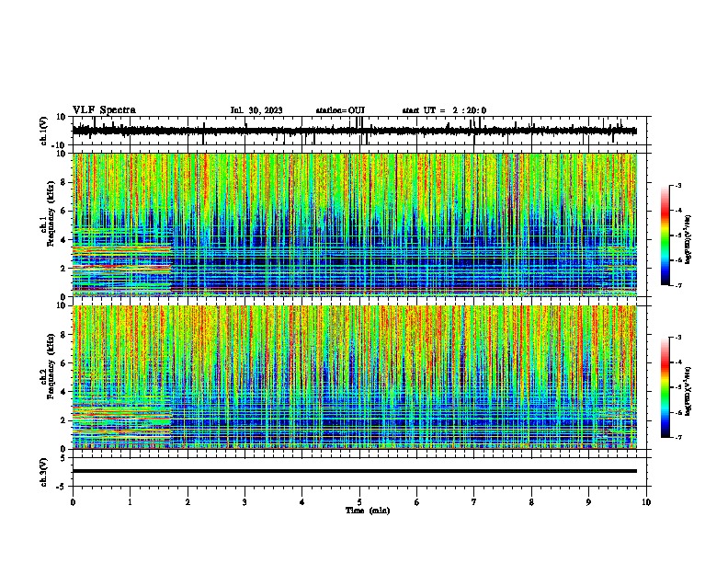This screenshot has height=563, width=728.
Task: Click the ch.1(V) waveform axis label
Action: pyautogui.click(x=44, y=131)
